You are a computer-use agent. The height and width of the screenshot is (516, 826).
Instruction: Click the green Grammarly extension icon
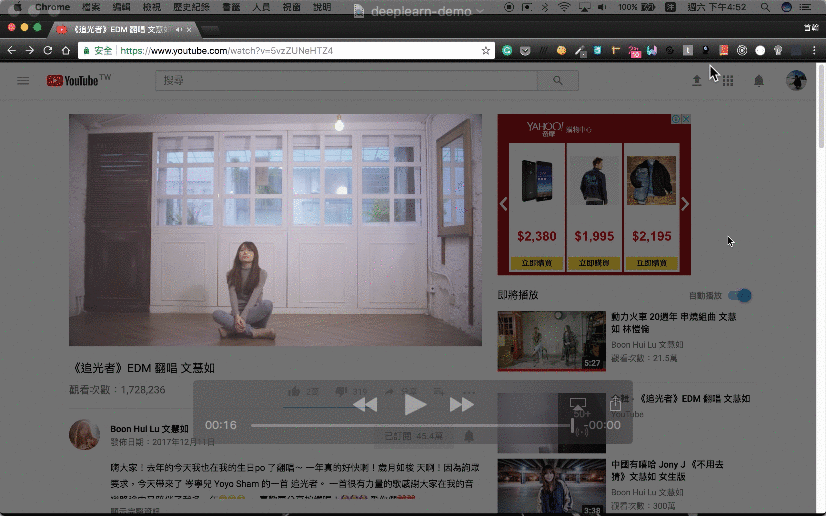click(x=507, y=51)
